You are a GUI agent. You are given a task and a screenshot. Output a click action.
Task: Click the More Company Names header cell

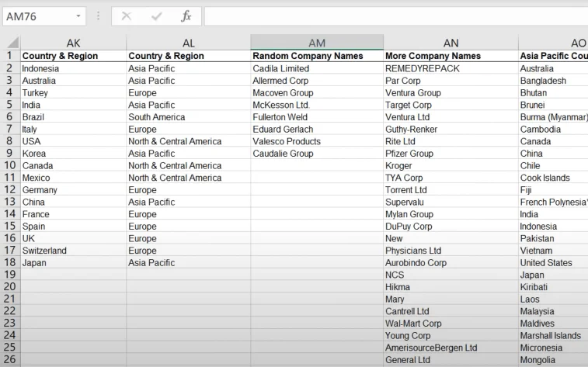pos(451,56)
